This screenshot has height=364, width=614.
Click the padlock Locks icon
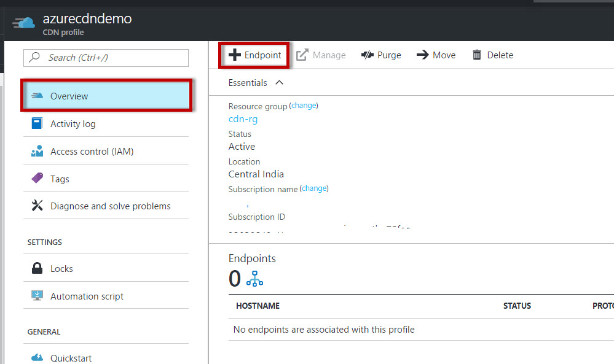[37, 268]
